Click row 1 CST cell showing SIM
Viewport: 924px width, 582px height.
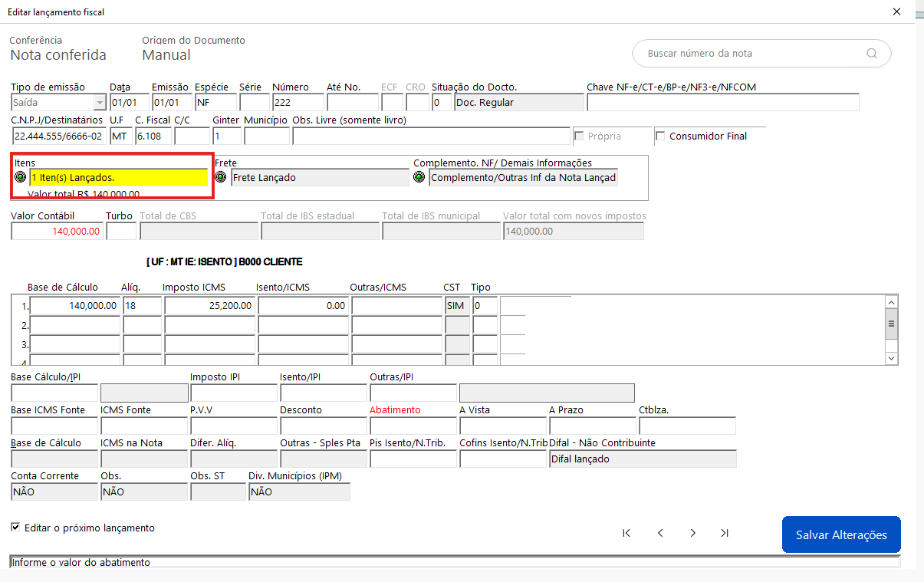pyautogui.click(x=457, y=305)
